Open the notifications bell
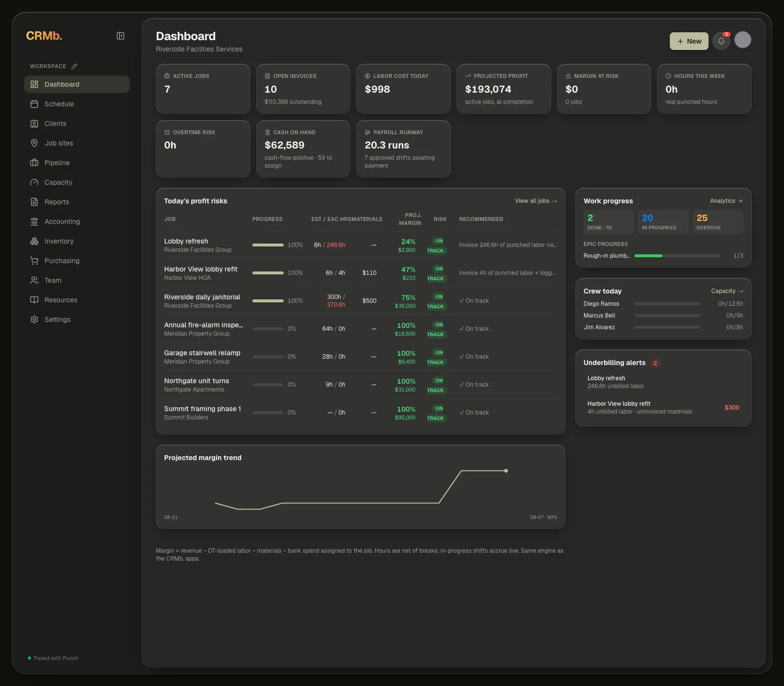The width and height of the screenshot is (784, 686). [x=721, y=41]
